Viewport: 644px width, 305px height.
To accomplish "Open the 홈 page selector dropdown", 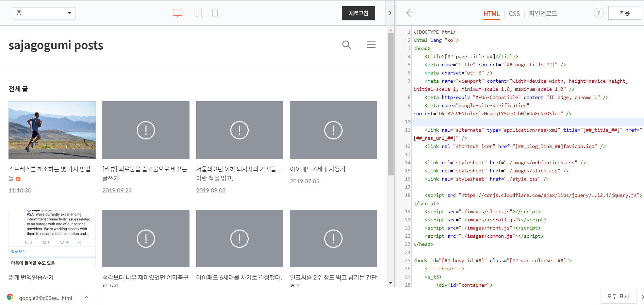I will pos(44,13).
